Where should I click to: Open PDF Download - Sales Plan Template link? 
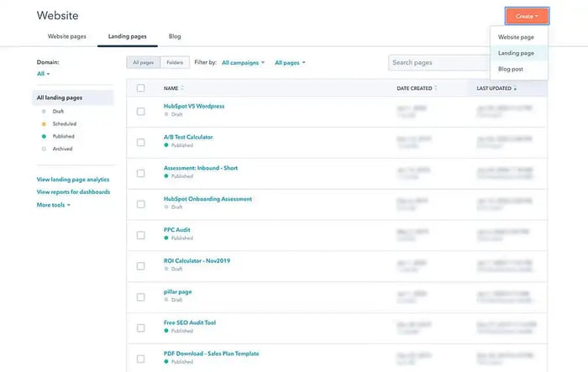211,354
